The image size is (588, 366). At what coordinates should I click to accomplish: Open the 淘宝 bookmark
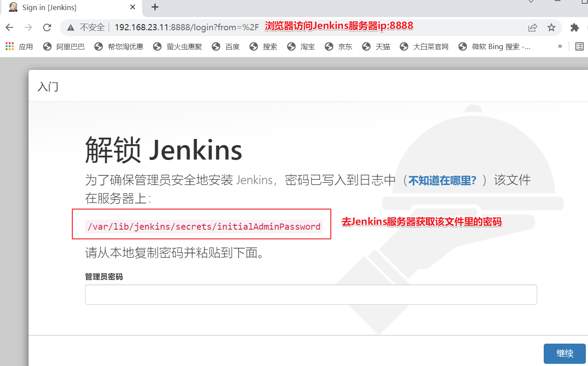pyautogui.click(x=301, y=46)
